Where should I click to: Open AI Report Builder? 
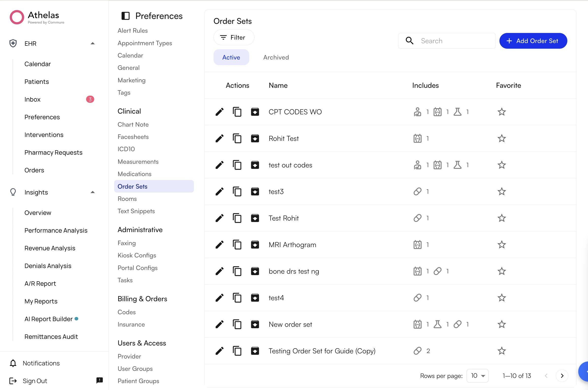tap(48, 319)
